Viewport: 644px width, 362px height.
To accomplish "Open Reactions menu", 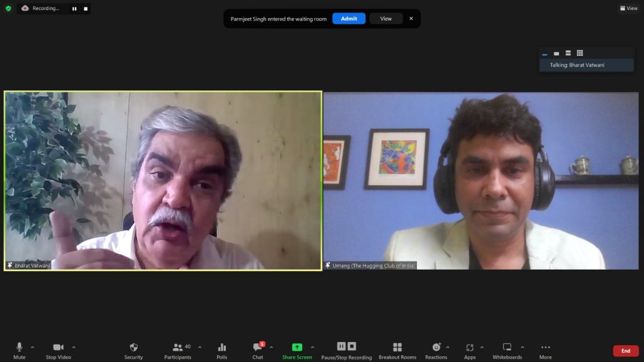I will 436,351.
